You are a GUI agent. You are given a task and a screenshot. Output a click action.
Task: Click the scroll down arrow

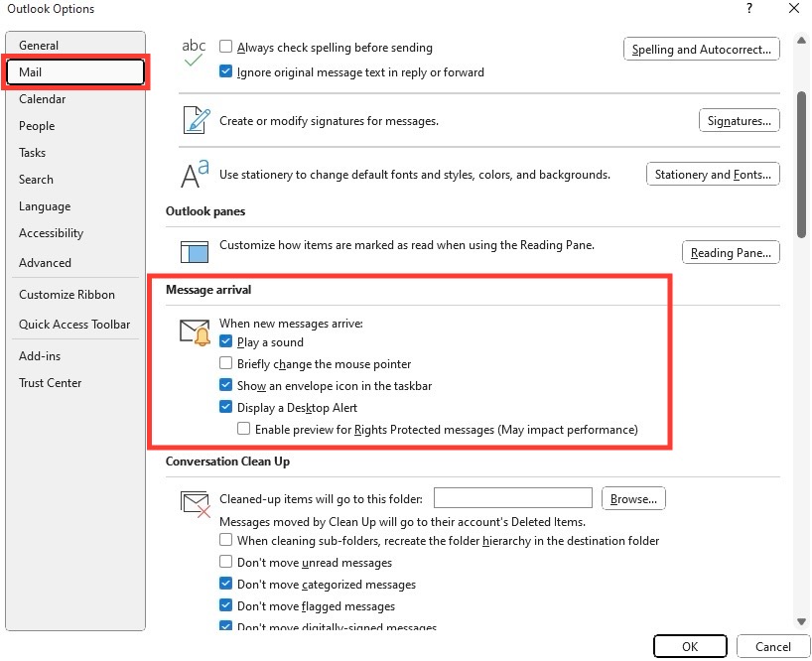coord(802,621)
